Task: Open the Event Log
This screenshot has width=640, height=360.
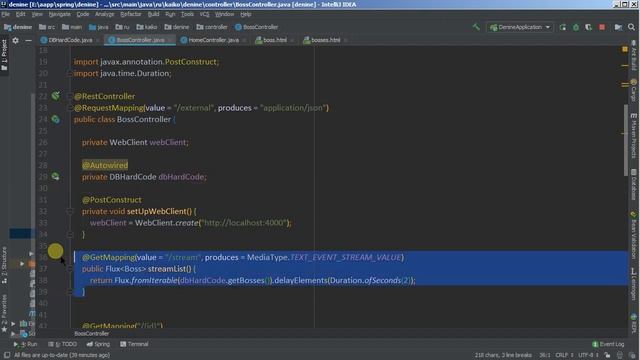Action: [608, 344]
